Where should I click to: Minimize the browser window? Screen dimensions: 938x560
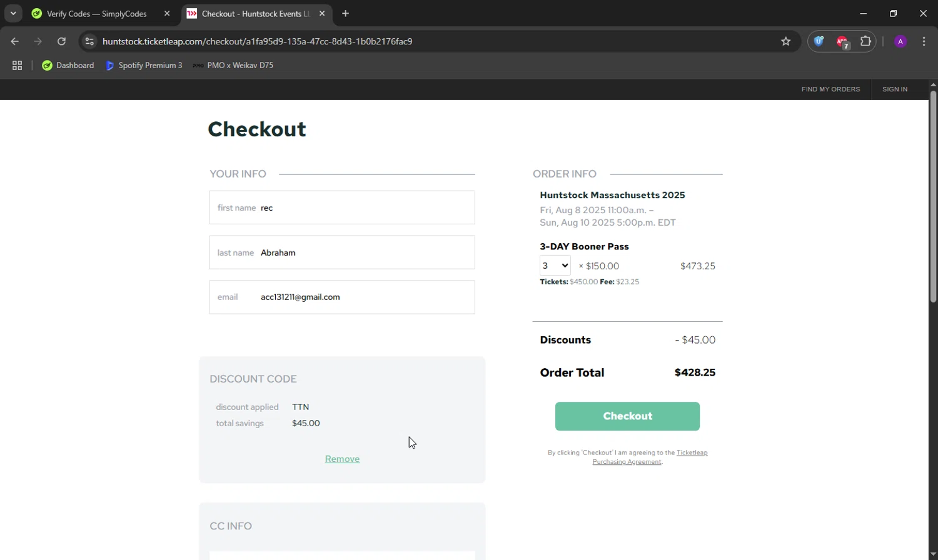[863, 13]
